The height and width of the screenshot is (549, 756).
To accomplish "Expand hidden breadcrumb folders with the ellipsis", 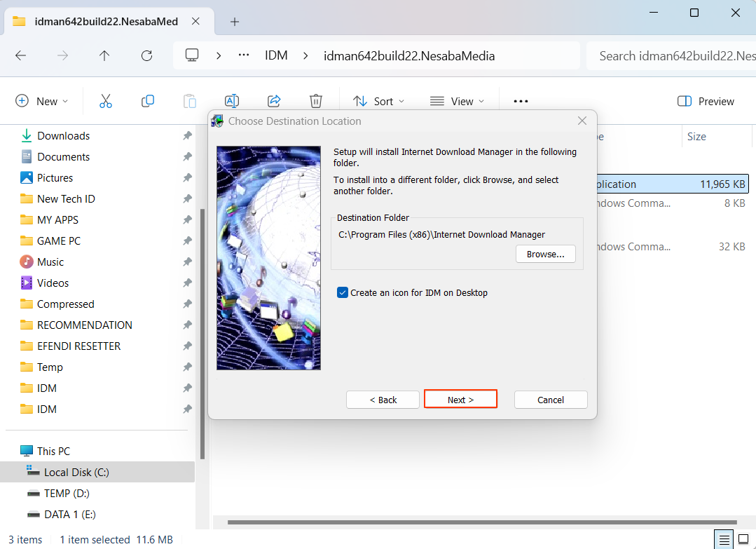I will [244, 55].
